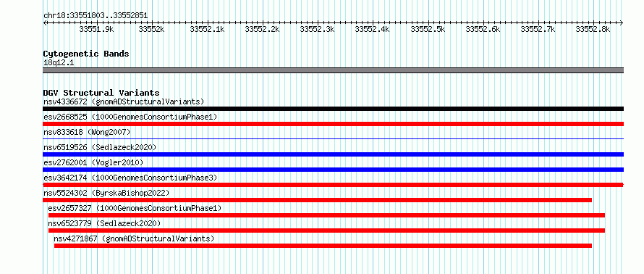644x274 pixels.
Task: Open esv2668525 1000GenomesConsortiumPhase1 variant label
Action: click(130, 117)
